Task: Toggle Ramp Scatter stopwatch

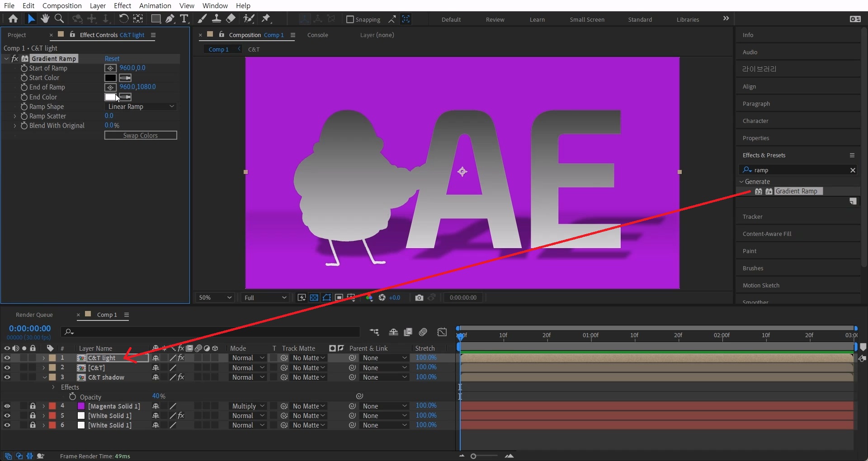Action: pos(24,116)
